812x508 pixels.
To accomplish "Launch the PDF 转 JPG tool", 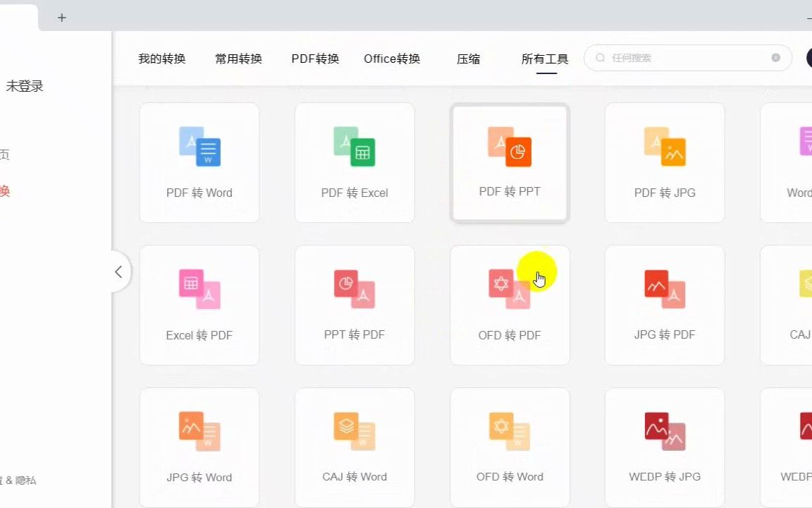I will [664, 162].
